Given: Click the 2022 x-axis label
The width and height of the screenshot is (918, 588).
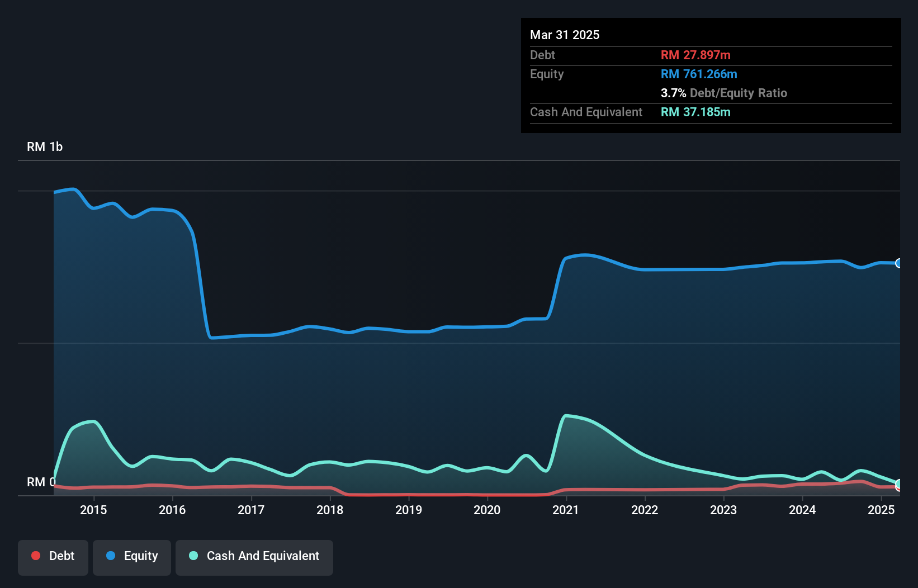Looking at the screenshot, I should point(645,510).
